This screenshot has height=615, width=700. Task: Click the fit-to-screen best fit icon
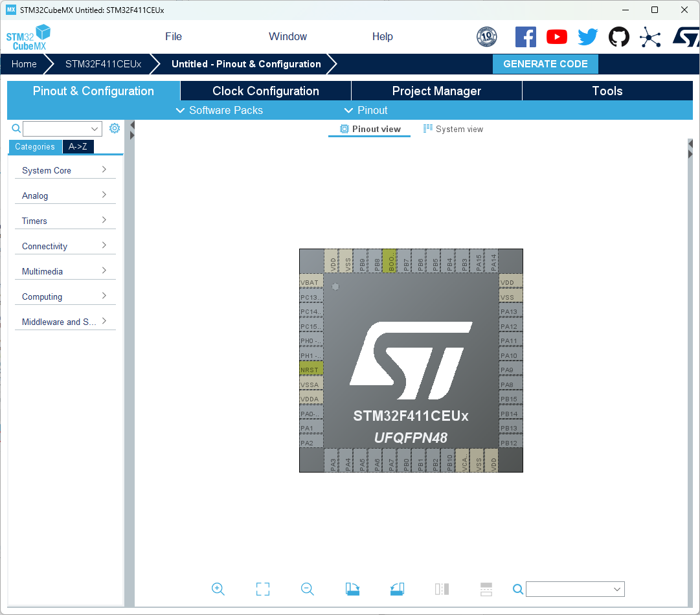click(x=262, y=588)
